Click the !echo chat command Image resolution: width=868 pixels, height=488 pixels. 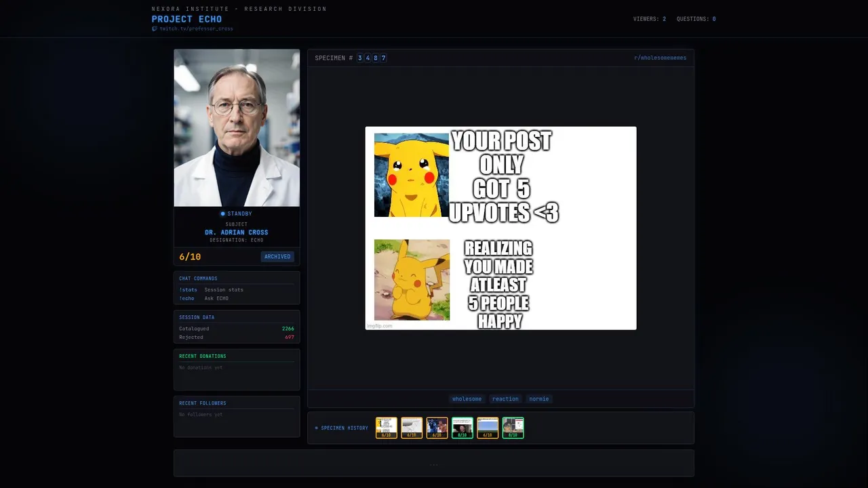click(x=186, y=299)
